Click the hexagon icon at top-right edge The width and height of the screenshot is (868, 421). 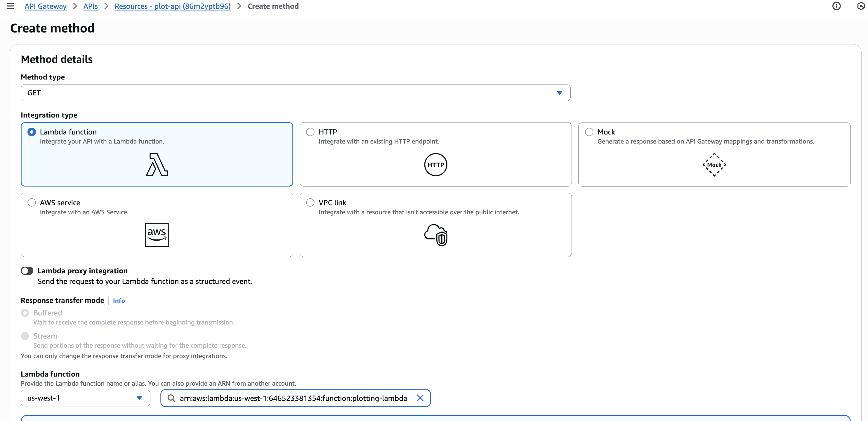(x=861, y=6)
